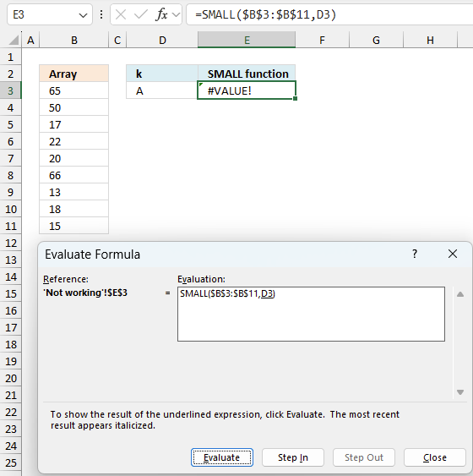
Task: Click the Select All corner triangle
Action: [14, 40]
